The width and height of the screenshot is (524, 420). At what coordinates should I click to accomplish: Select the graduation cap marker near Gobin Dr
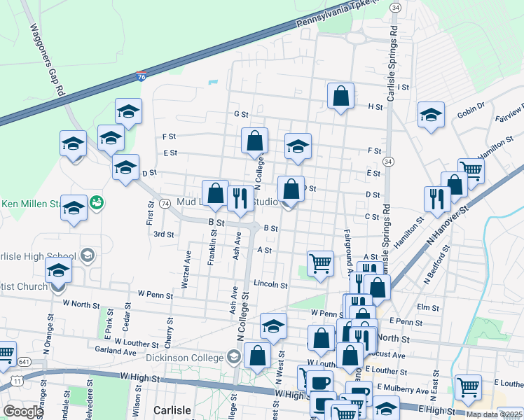[x=431, y=115]
